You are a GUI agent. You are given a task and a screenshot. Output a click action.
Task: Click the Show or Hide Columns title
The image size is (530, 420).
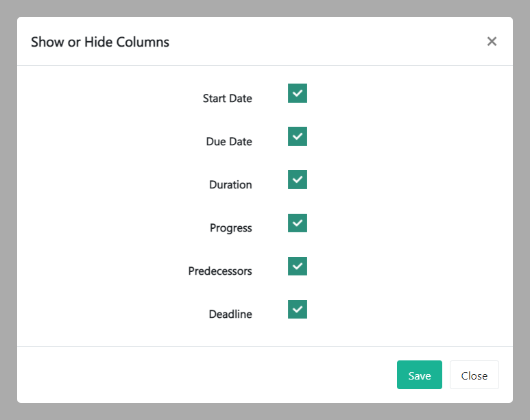tap(100, 42)
